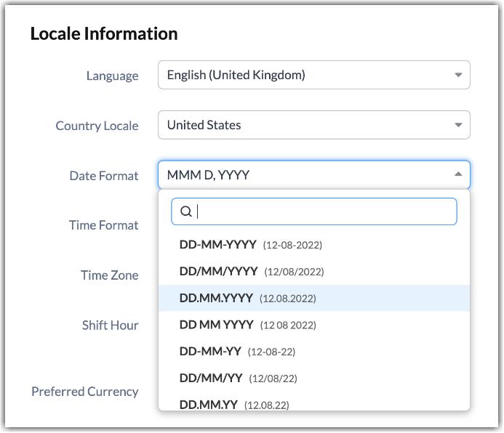Click the Locale Information heading
This screenshot has height=433, width=504.
[x=104, y=33]
